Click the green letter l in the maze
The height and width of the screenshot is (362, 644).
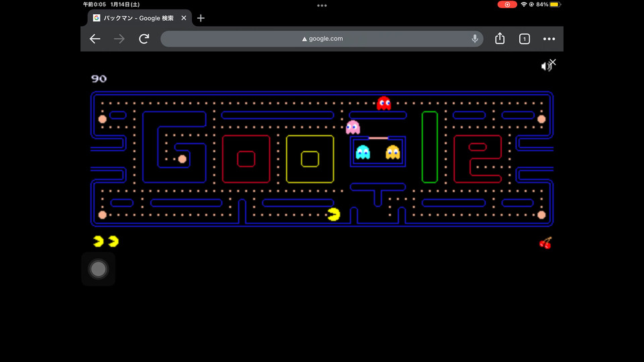(429, 147)
